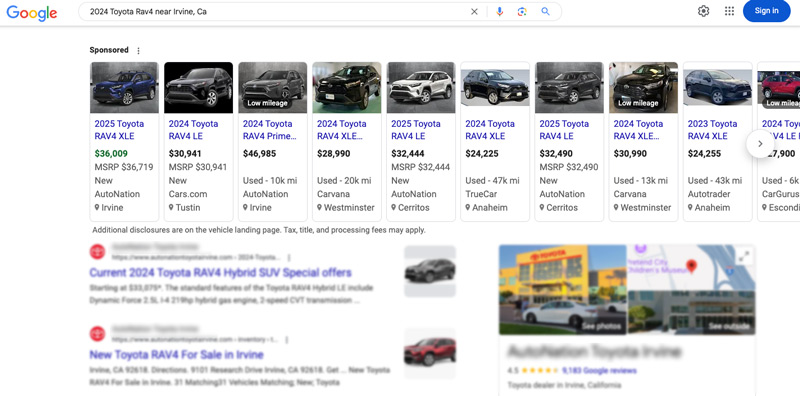Open the 2025 RAV4 LE listing priced $32,490
Screen dimensions: 800x396
(x=564, y=130)
